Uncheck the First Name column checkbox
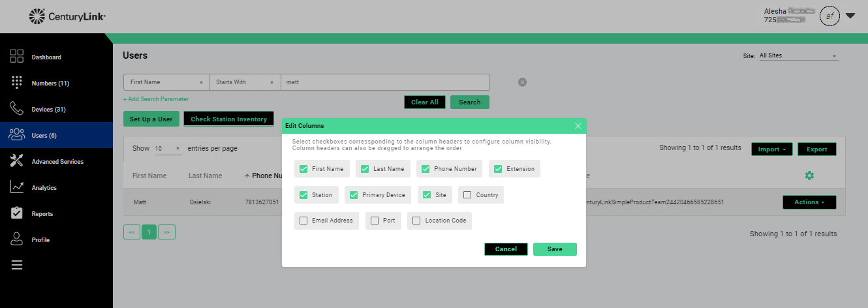 303,169
